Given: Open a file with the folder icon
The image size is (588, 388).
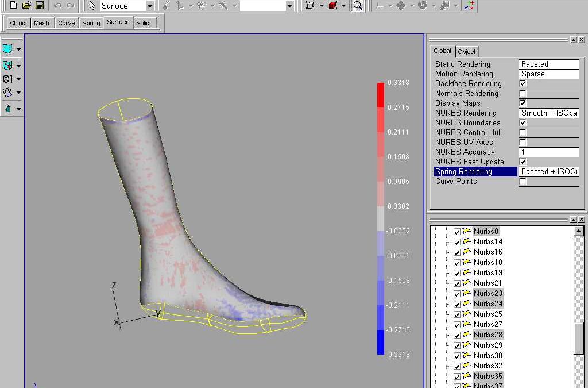Looking at the screenshot, I should (x=26, y=6).
